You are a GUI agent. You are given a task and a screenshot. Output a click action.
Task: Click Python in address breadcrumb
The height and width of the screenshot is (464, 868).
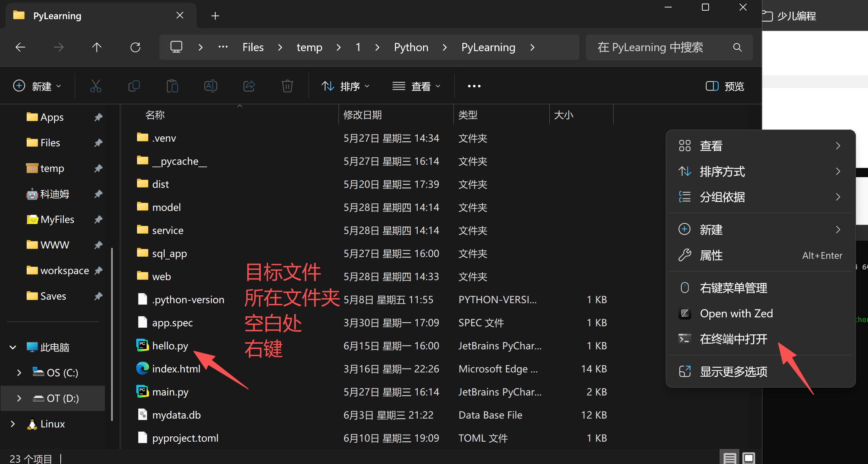(x=411, y=47)
